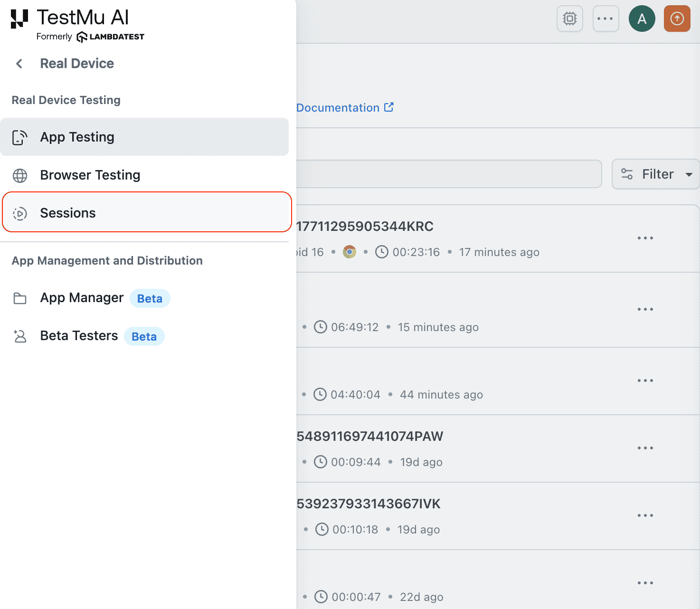Open App Testing in the sidebar

[144, 137]
